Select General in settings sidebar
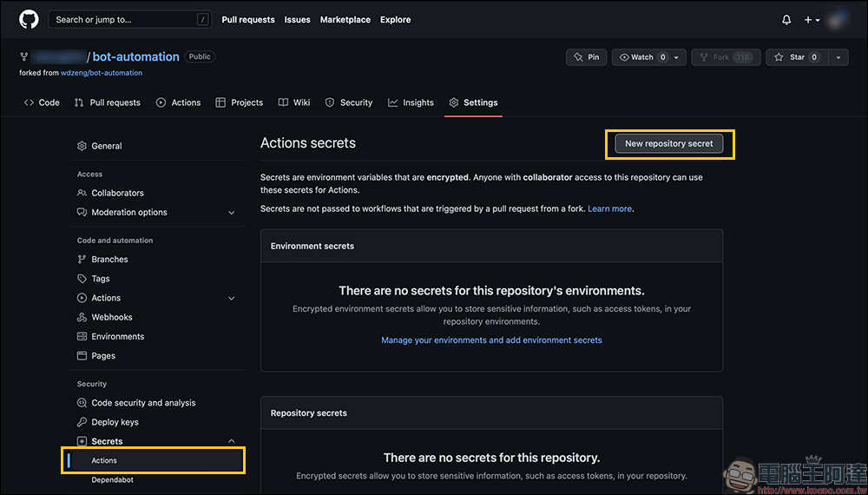Viewport: 868px width, 495px height. [x=106, y=146]
